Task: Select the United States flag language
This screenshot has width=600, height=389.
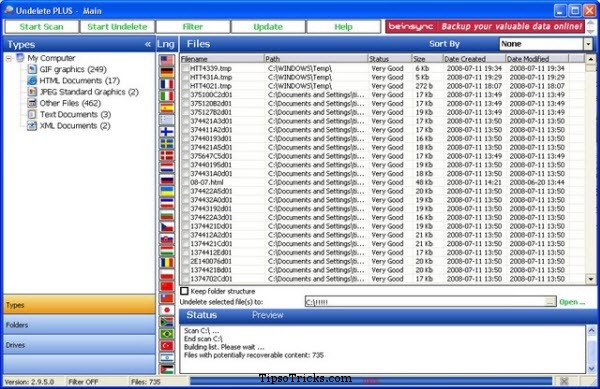Action: click(x=166, y=60)
